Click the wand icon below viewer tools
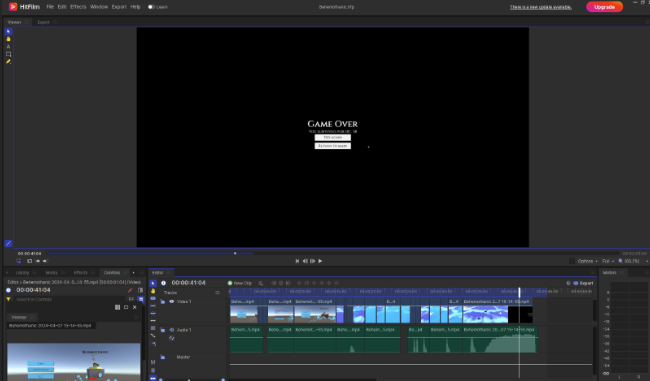This screenshot has height=381, width=650. tap(8, 243)
